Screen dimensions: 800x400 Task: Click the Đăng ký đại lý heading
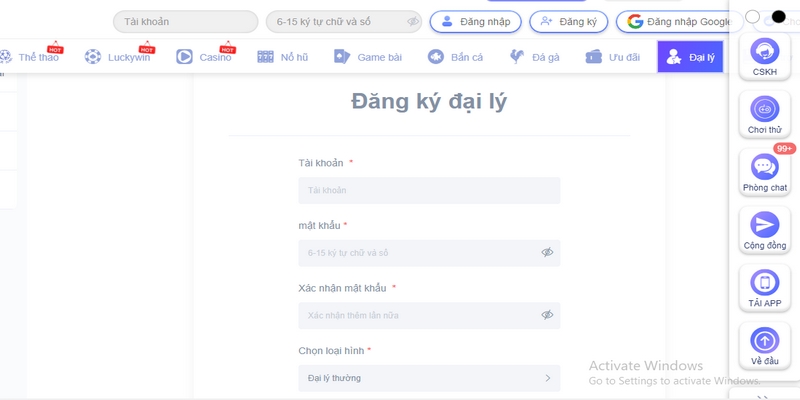coord(429,102)
